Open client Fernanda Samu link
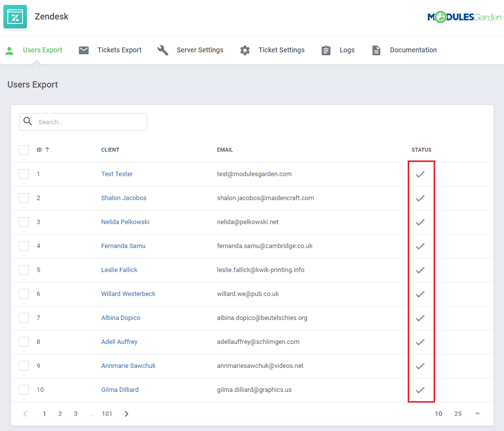The height and width of the screenshot is (431, 504). 123,246
